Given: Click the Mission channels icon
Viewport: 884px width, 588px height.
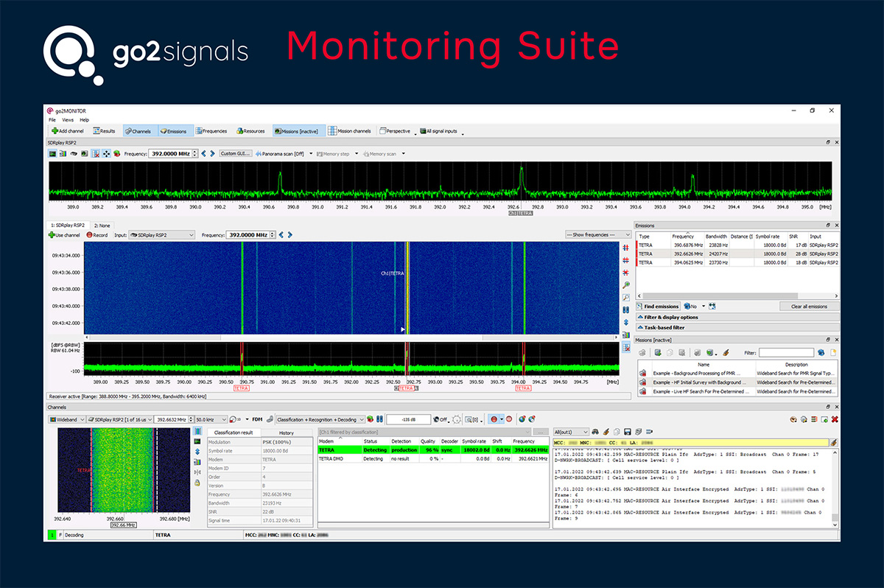Looking at the screenshot, I should point(332,130).
